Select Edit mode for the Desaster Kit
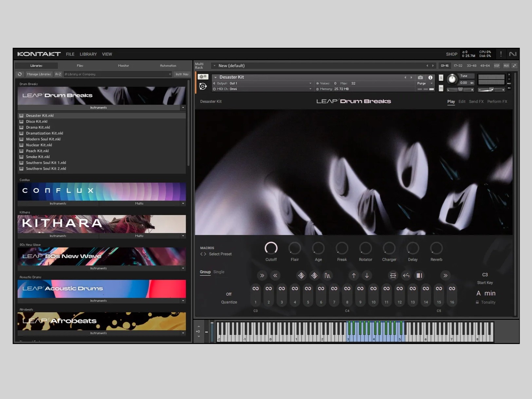Screen dimensions: 532x399 point(462,101)
